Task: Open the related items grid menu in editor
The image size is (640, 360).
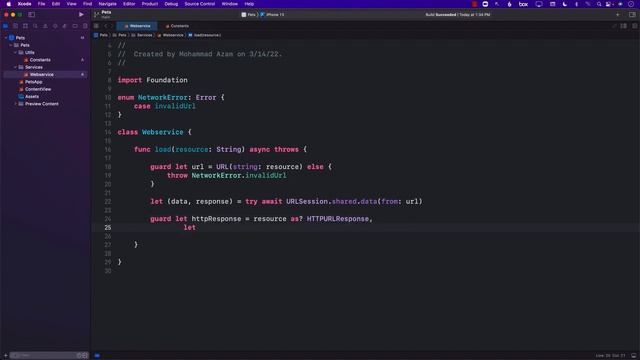Action: click(x=96, y=26)
